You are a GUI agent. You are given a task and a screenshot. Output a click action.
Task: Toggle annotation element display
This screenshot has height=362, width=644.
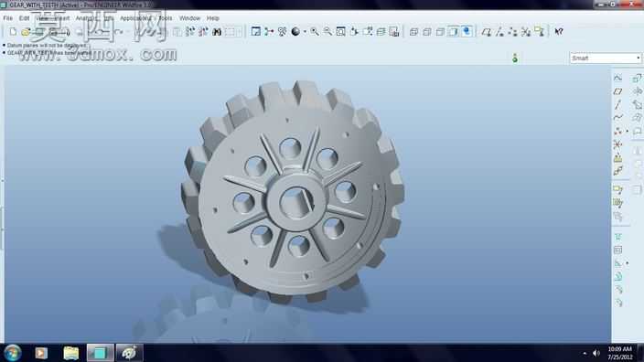[539, 32]
